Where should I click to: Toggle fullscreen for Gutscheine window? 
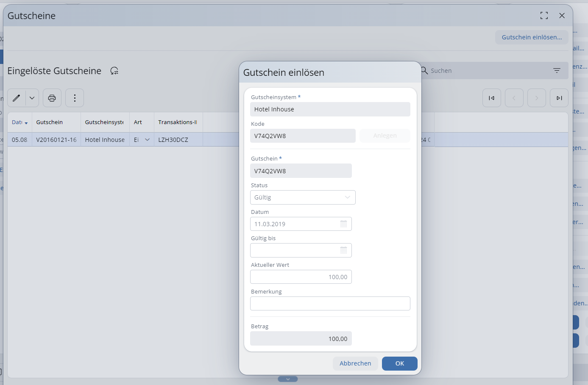tap(544, 16)
